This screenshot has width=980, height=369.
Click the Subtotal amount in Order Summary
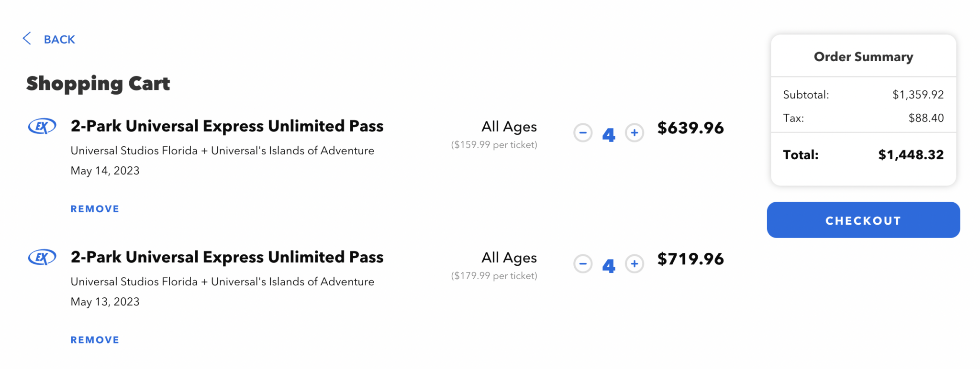click(x=918, y=95)
